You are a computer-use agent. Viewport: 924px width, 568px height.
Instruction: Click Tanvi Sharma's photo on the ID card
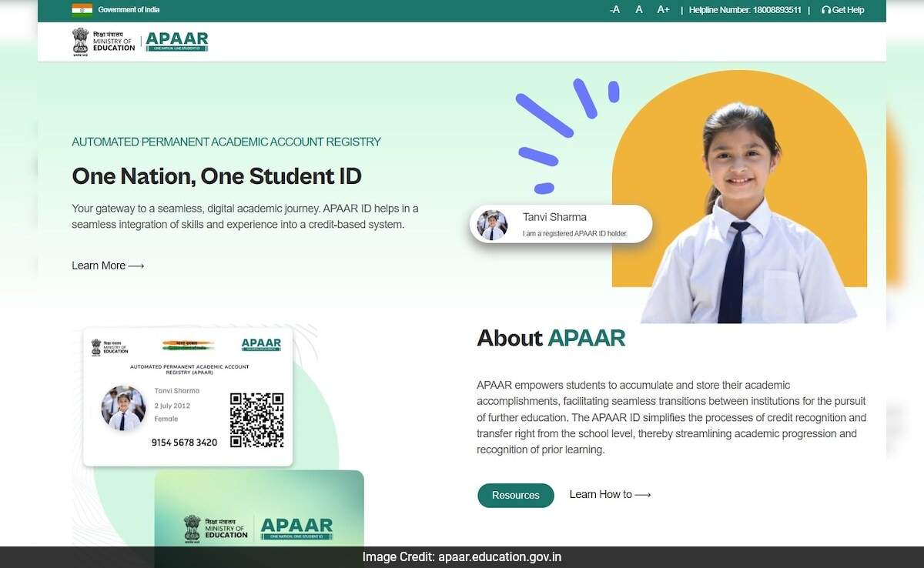tap(122, 407)
